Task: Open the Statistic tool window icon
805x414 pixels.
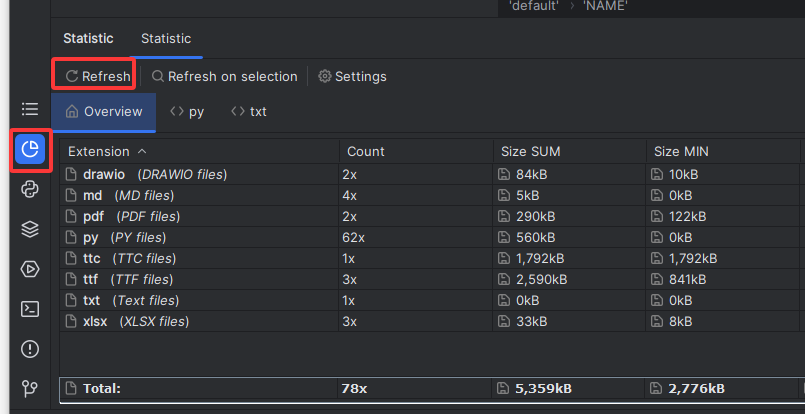Action: pos(30,150)
